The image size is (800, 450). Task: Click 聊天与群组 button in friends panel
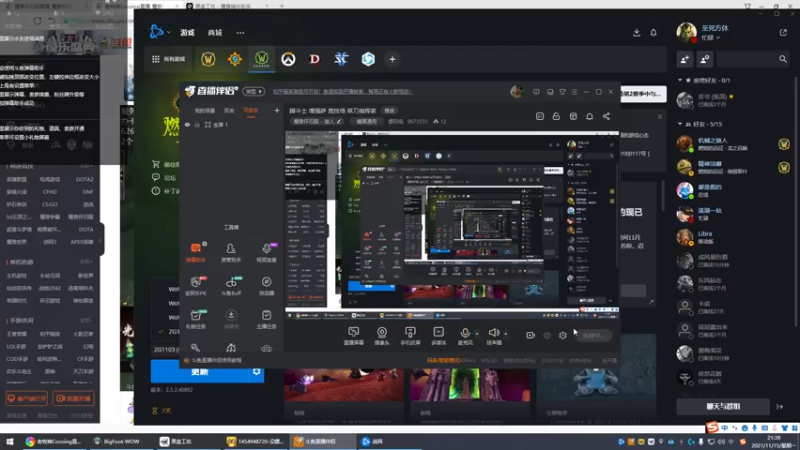(x=723, y=407)
